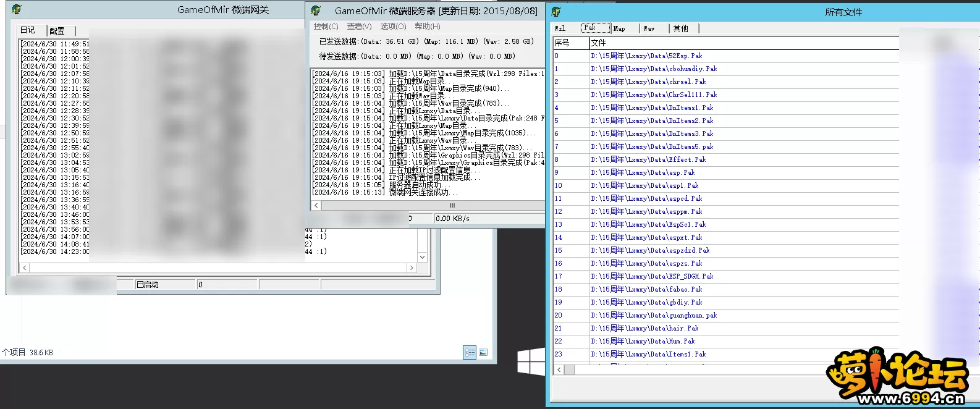Select the esppm.Pak file row
Image resolution: width=980 pixels, height=409 pixels.
coord(726,211)
